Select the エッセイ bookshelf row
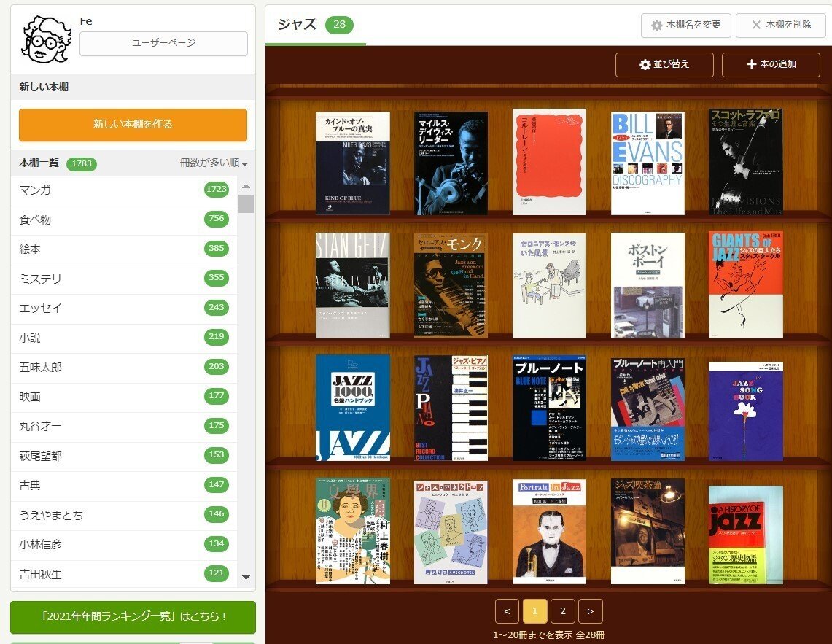 tap(124, 308)
